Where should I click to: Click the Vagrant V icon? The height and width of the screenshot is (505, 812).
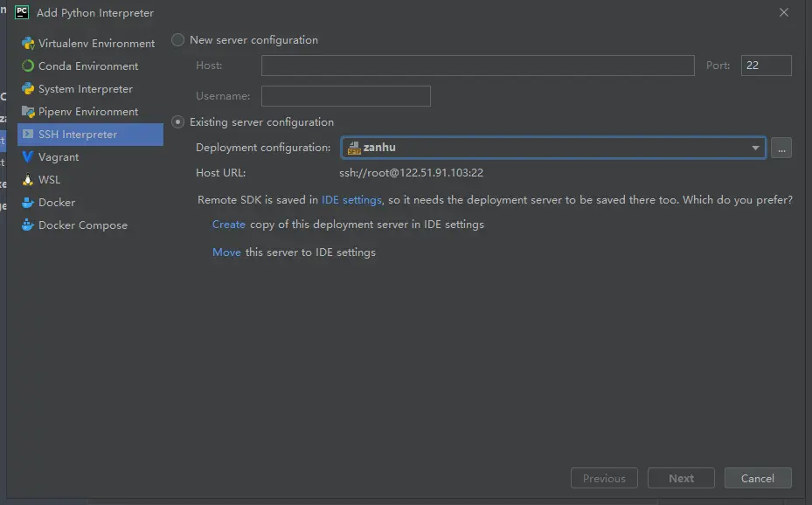[x=28, y=156]
